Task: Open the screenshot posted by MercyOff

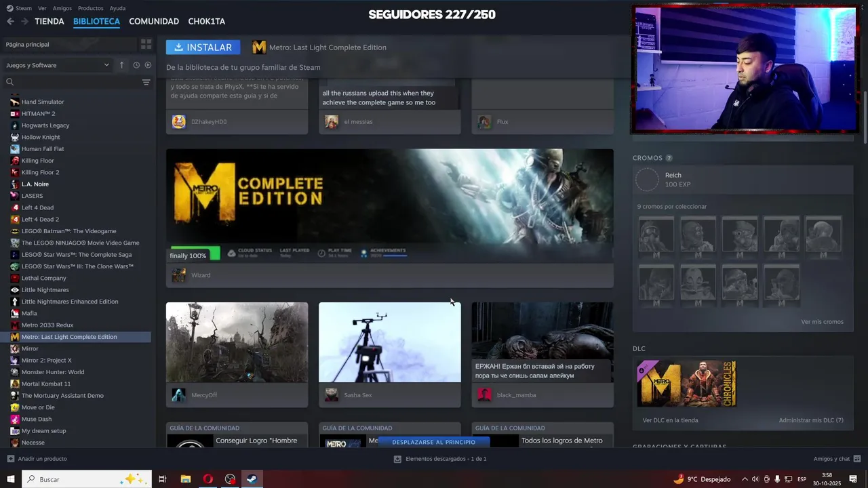Action: pyautogui.click(x=237, y=342)
